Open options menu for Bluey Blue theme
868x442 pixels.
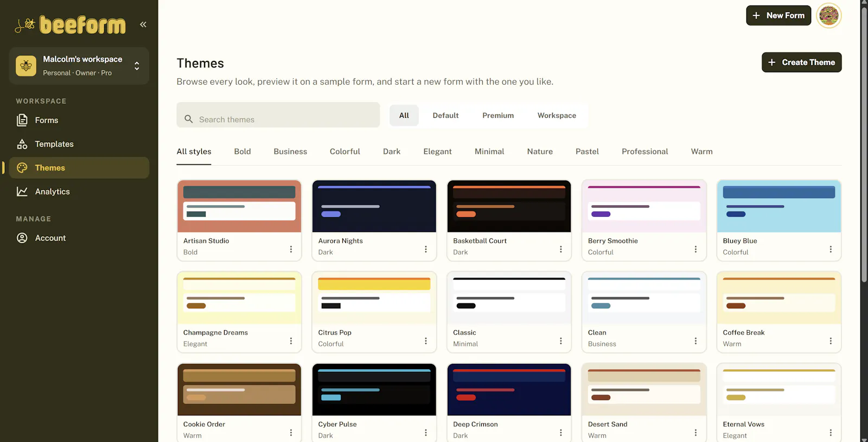(x=831, y=249)
